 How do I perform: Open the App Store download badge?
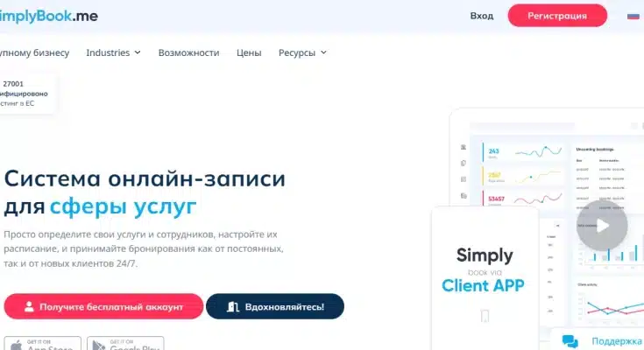tap(43, 343)
